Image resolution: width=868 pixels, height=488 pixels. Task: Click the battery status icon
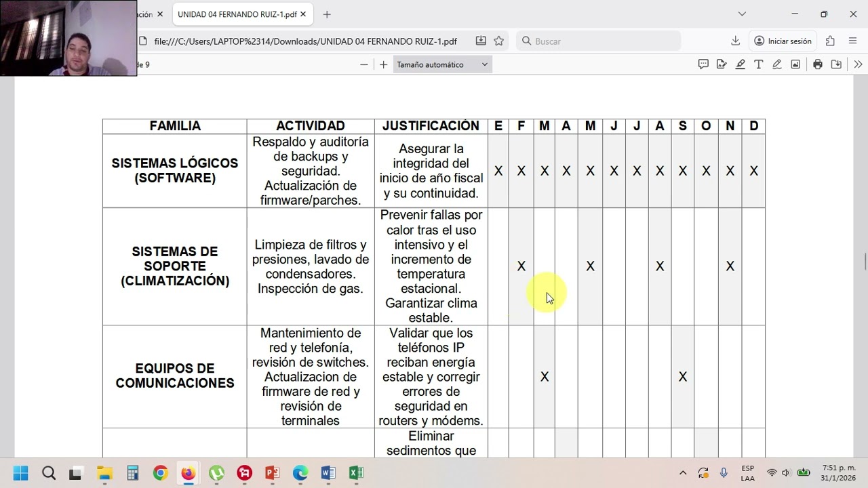tap(804, 472)
